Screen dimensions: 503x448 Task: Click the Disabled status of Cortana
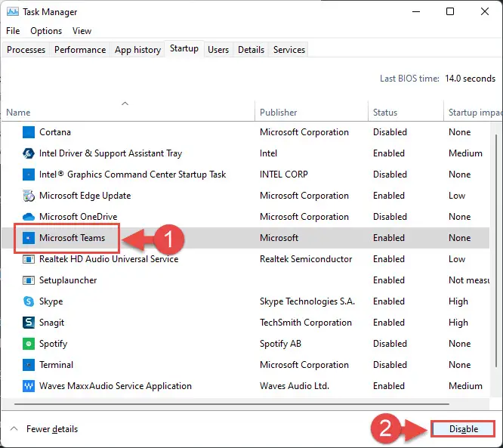[x=390, y=132]
